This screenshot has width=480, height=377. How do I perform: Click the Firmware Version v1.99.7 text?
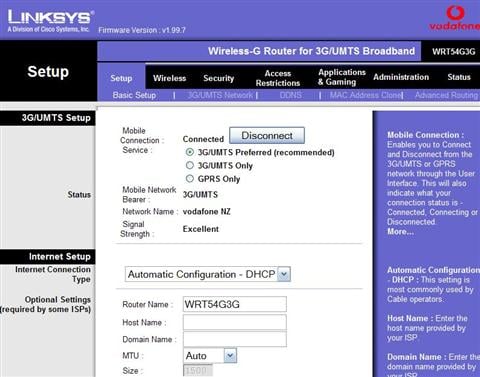tap(142, 30)
